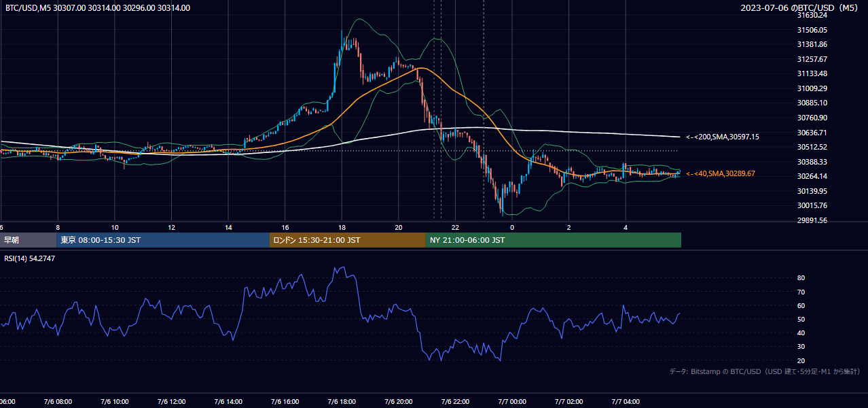Click the 31506.05 price axis value
868x408 pixels.
[812, 30]
